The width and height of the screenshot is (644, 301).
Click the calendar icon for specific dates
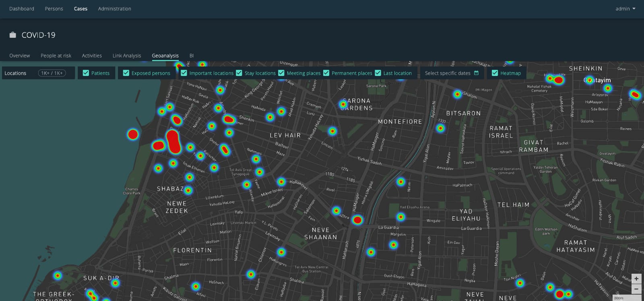tap(477, 73)
